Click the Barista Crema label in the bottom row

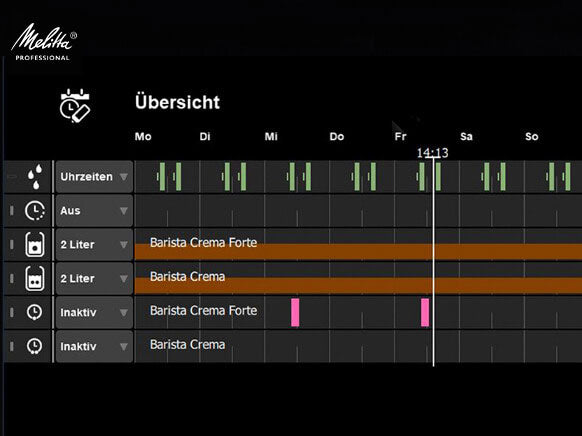click(187, 345)
